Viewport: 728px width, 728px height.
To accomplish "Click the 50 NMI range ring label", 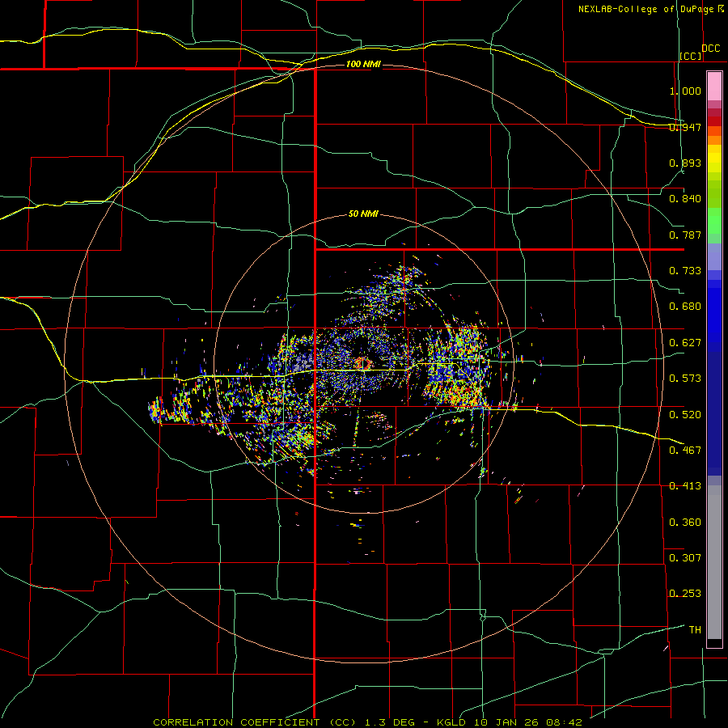I will [363, 214].
